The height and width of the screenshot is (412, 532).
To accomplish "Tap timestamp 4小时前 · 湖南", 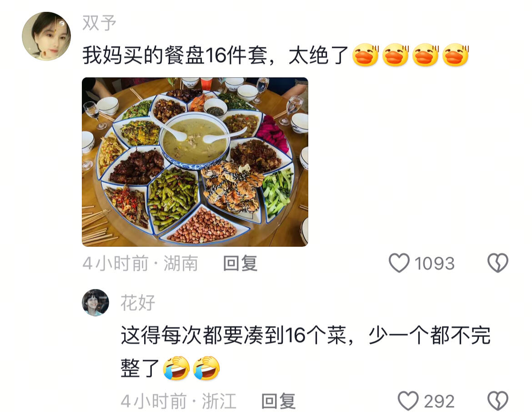I will [140, 264].
